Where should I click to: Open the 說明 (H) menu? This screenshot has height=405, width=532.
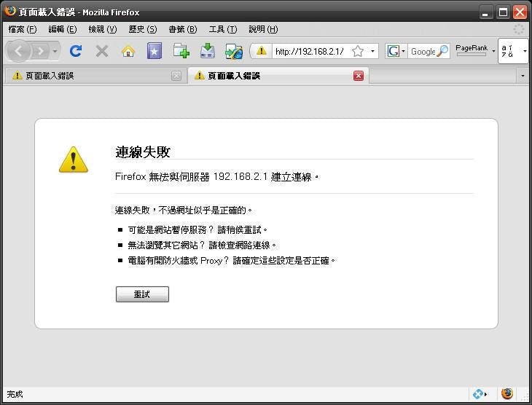pyautogui.click(x=263, y=30)
